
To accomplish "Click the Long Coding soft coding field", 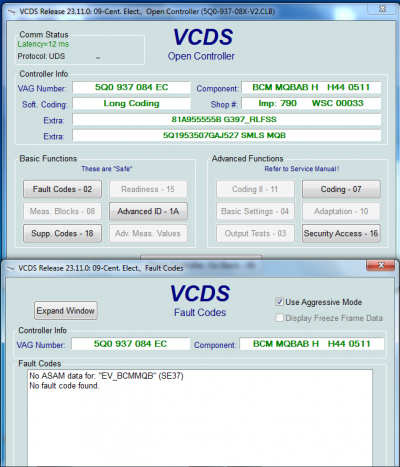I will (x=131, y=103).
